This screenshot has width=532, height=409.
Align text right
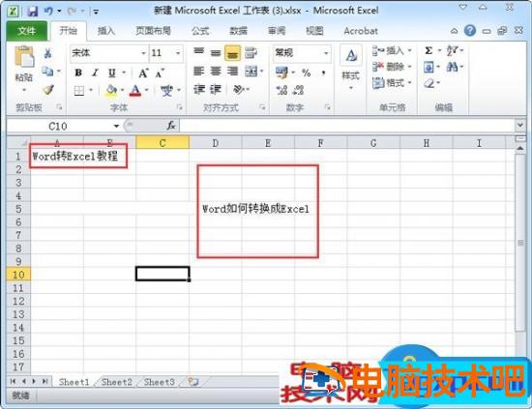pyautogui.click(x=232, y=72)
